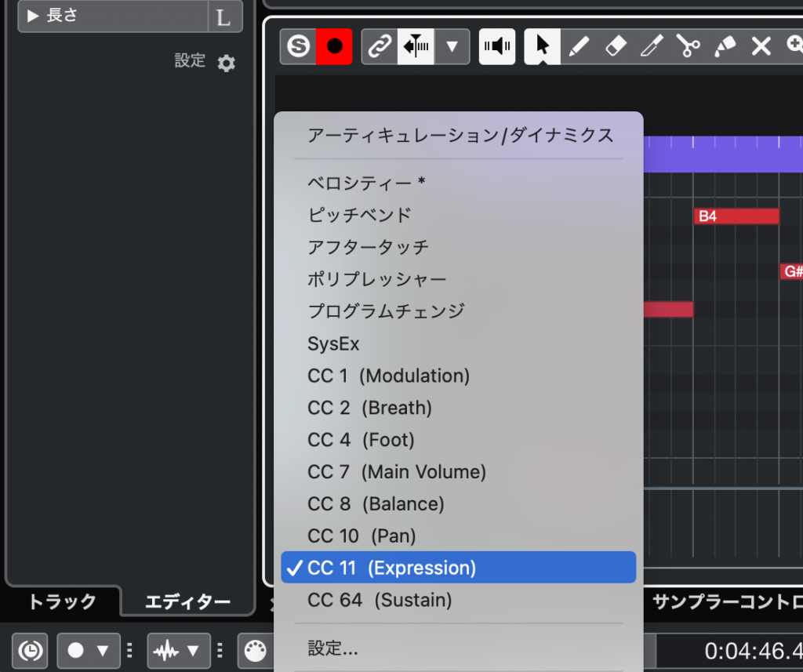Select the B4 note in piano roll
The image size is (803, 672).
(x=736, y=216)
